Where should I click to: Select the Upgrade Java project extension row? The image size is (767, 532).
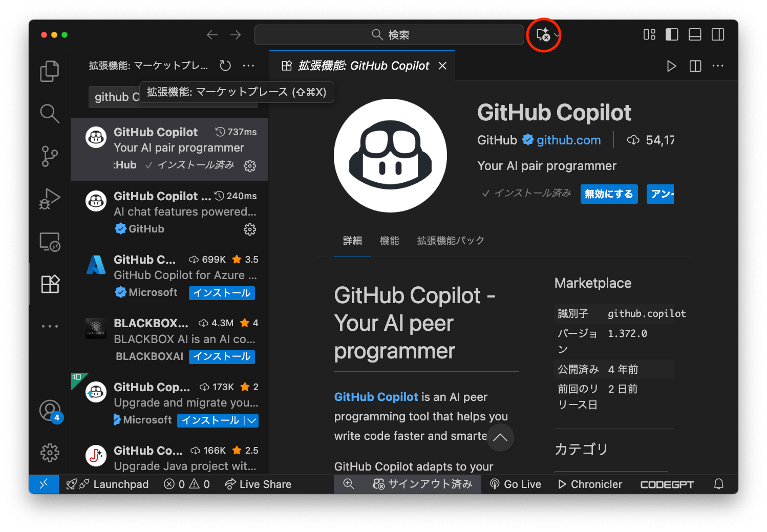tap(170, 457)
